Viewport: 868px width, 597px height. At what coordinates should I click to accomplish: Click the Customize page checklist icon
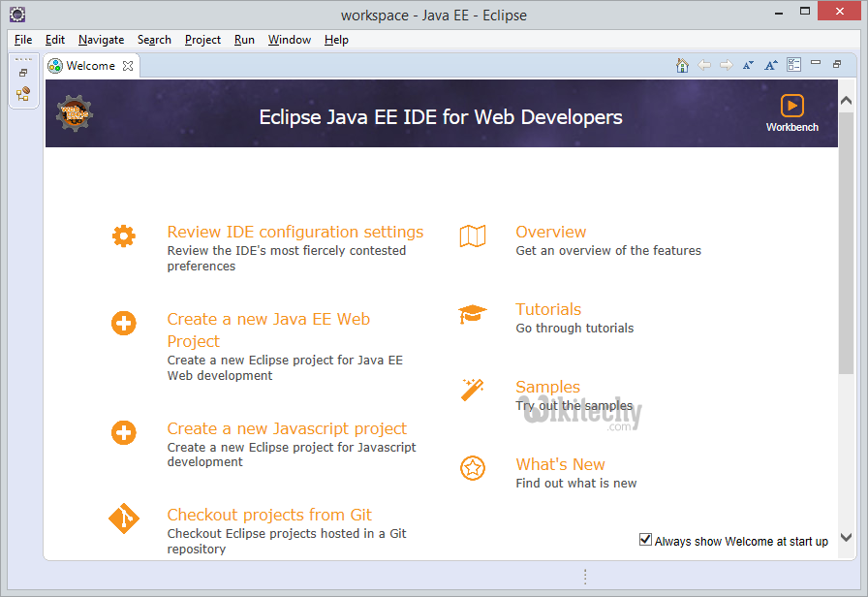[x=794, y=65]
